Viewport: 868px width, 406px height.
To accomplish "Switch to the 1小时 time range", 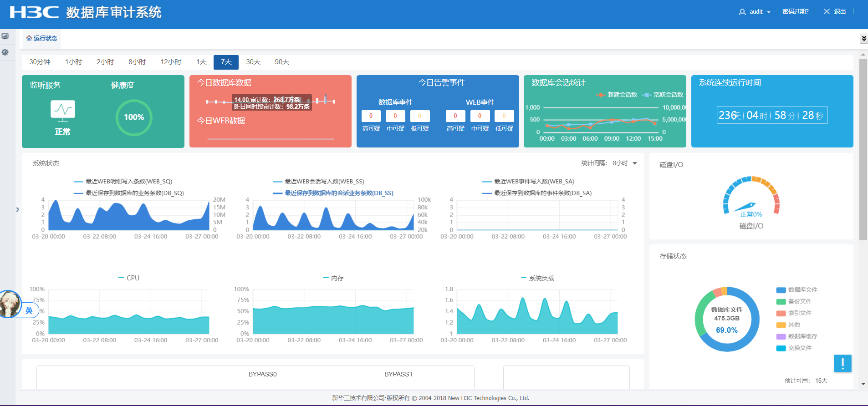I will click(x=73, y=62).
